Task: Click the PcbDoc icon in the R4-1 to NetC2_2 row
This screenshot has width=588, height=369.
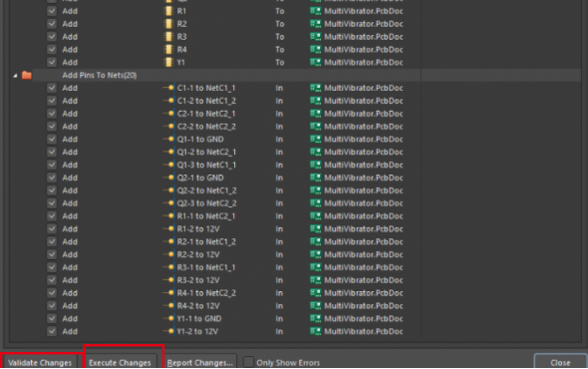Action: [315, 293]
